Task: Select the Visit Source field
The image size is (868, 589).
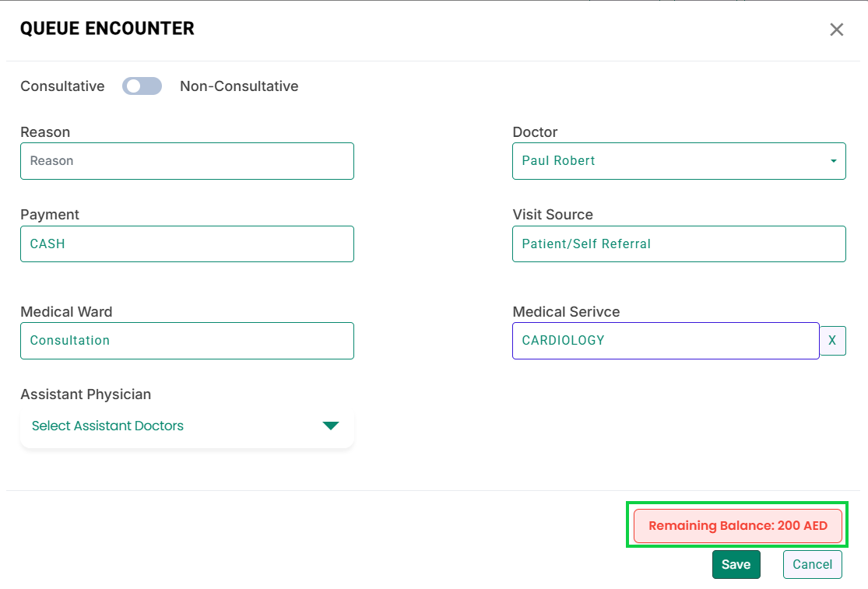Action: (x=679, y=244)
